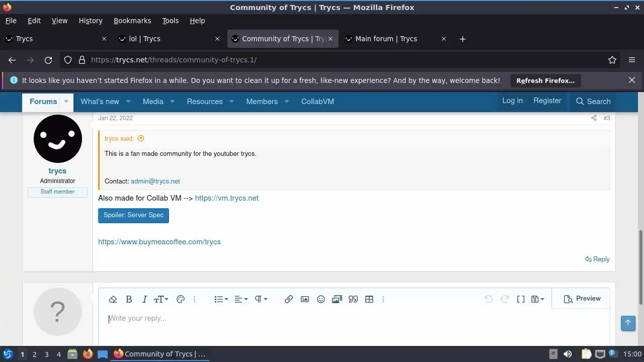
Task: Click the redo icon in editor
Action: tap(505, 299)
